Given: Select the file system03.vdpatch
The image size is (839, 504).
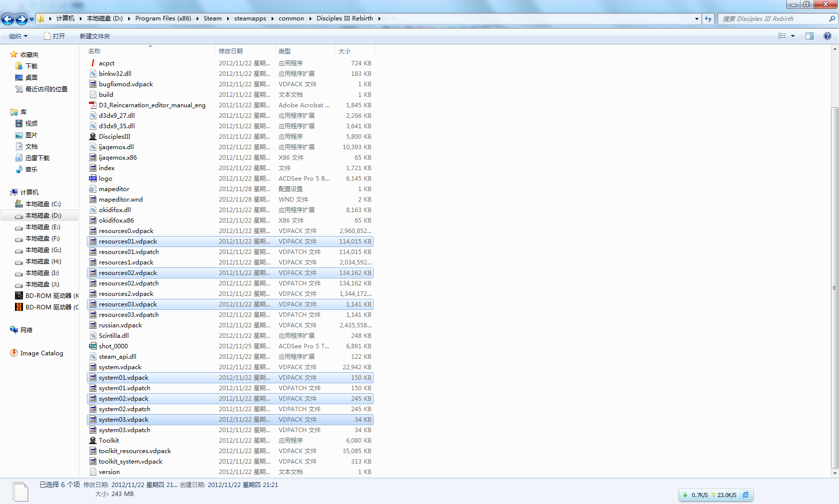Looking at the screenshot, I should point(230,430).
